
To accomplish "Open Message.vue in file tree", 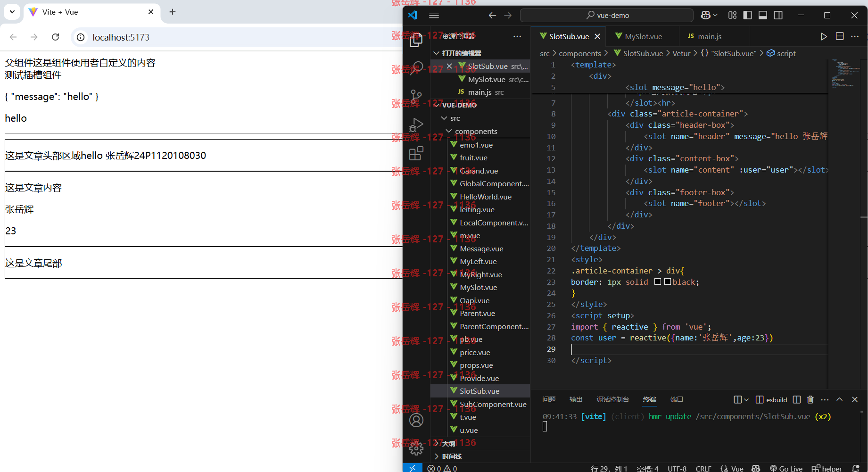I will [x=480, y=248].
